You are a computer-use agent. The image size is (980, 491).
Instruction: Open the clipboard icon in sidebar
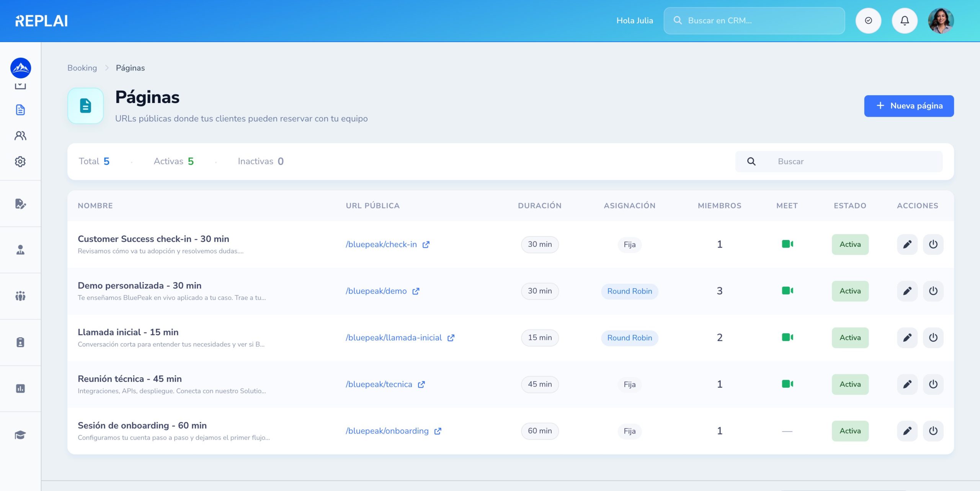point(20,342)
